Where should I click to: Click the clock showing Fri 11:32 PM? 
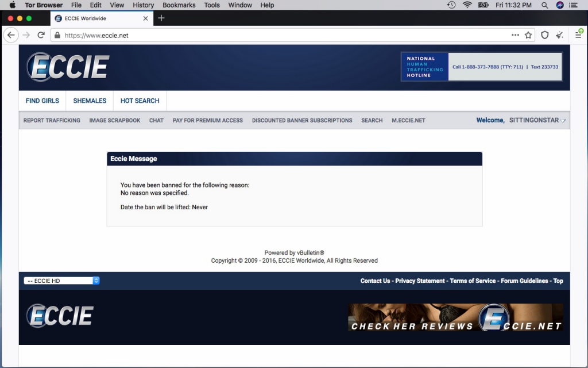(513, 5)
